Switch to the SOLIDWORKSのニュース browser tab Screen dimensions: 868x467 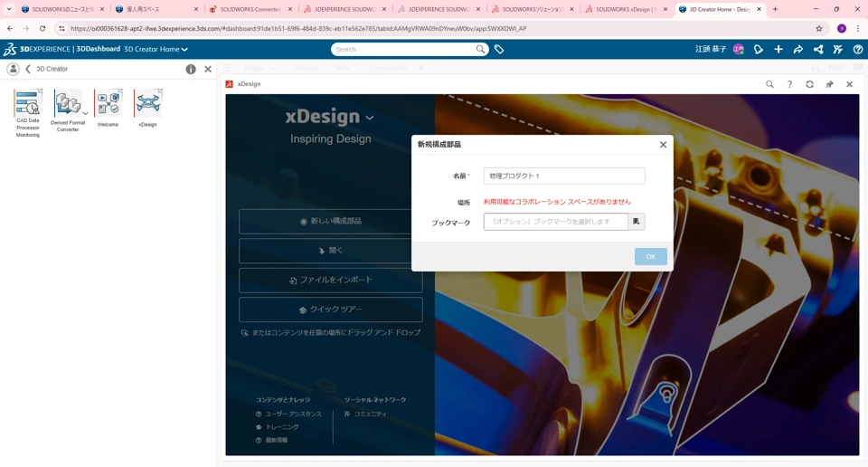click(63, 9)
